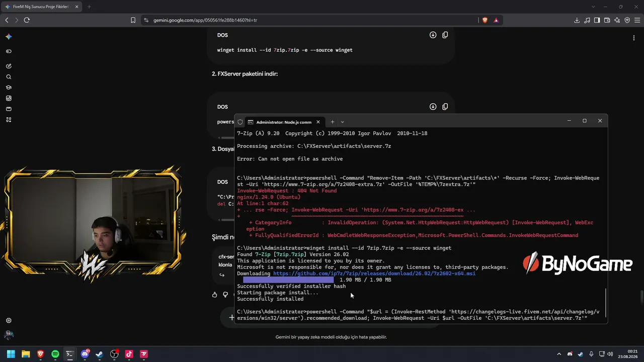
Task: Click the "Successfully installed" terminal line
Action: click(x=270, y=299)
